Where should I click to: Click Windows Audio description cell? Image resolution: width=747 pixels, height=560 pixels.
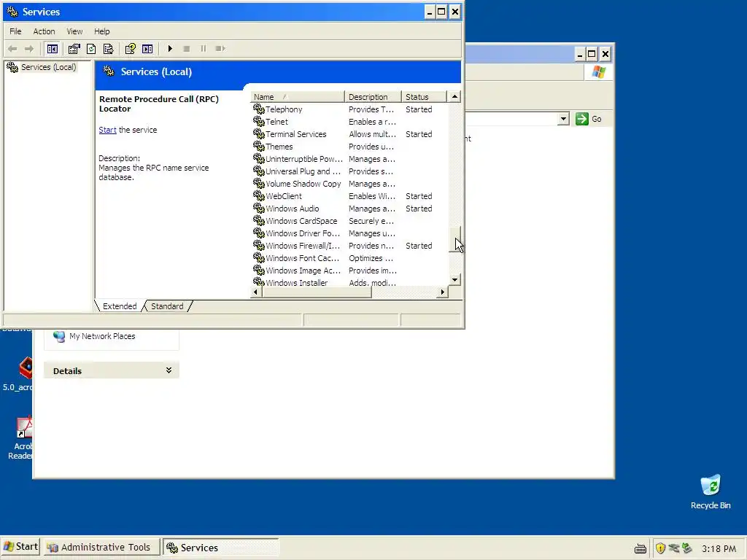372,208
